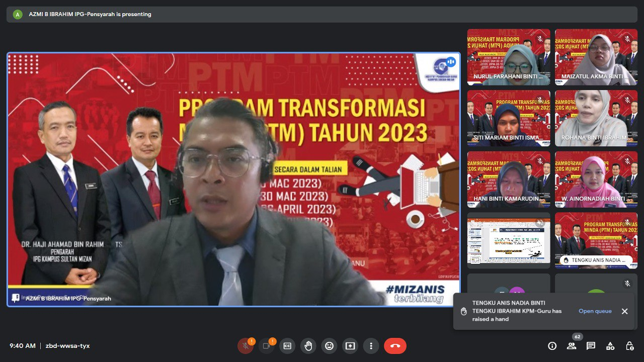This screenshot has width=644, height=362.
Task: Click the meeting code zbd-wwsa-tyx
Action: click(x=68, y=346)
